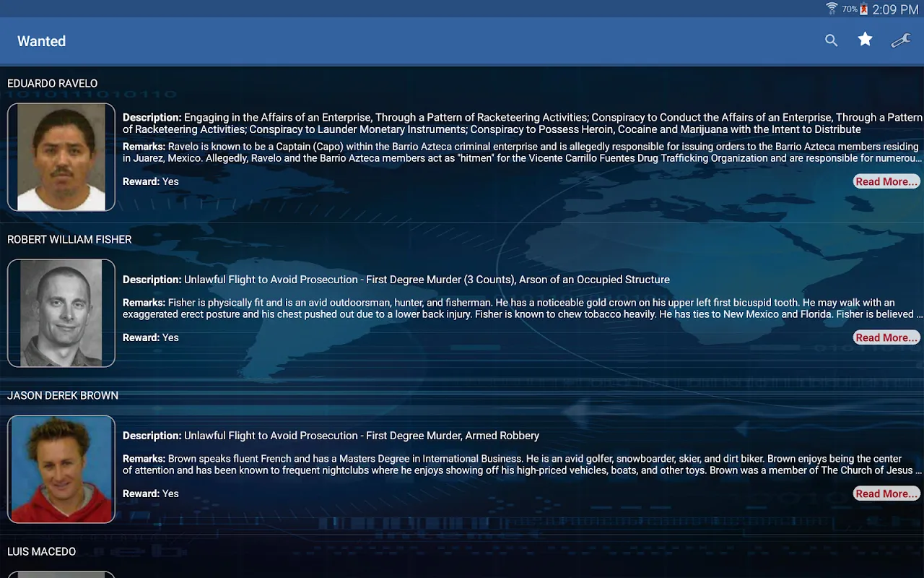Read More about Jason Derek Brown
Viewport: 924px width, 578px height.
click(x=886, y=493)
